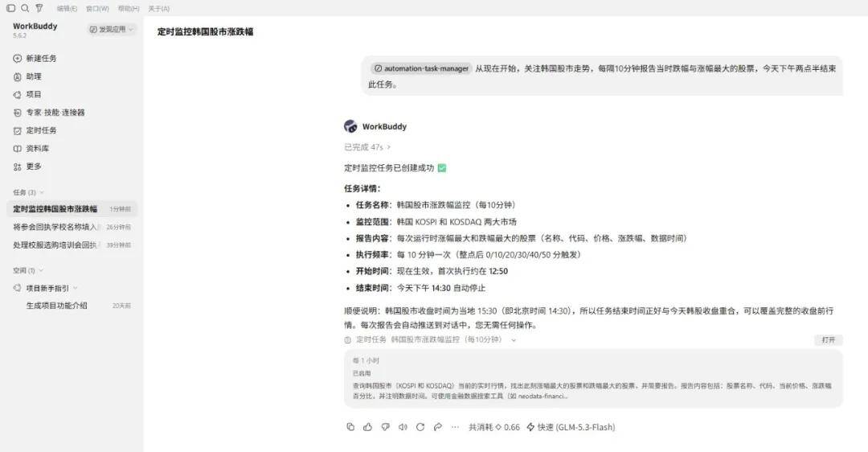Toggle the sidebar panel icon
868x452 pixels.
coord(10,8)
